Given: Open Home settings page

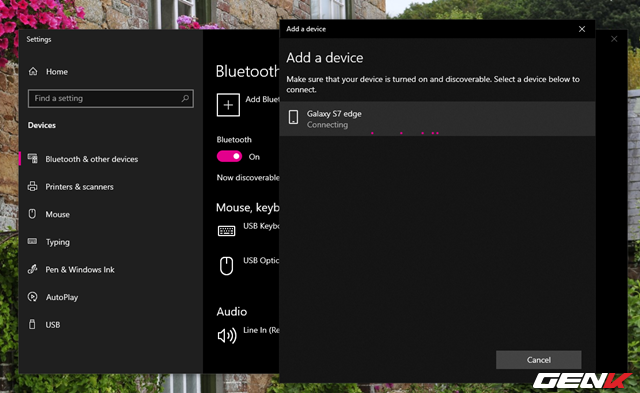Looking at the screenshot, I should tap(57, 72).
